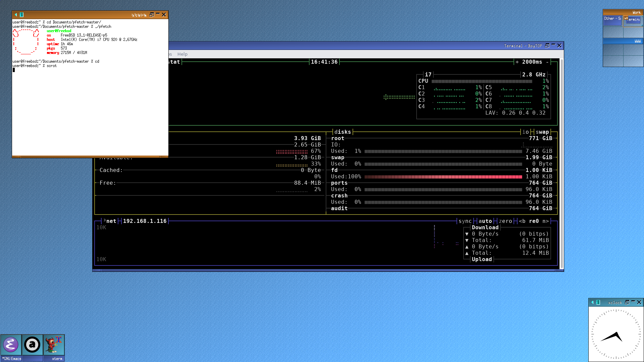Click the cyan left-arrow icon on xterm titlebar
The height and width of the screenshot is (362, 644).
point(16,15)
